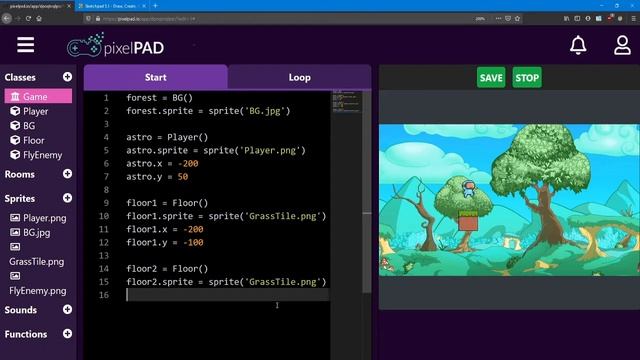Screen dimensions: 640x360
Task: Bookmark this page with the star icon
Action: tap(517, 18)
